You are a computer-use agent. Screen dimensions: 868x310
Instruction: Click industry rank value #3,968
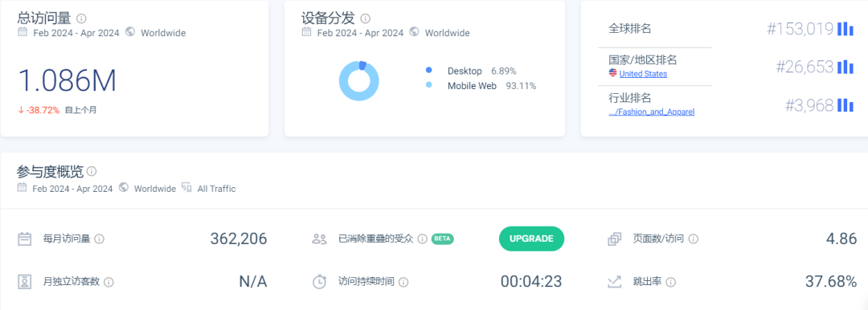pyautogui.click(x=809, y=105)
